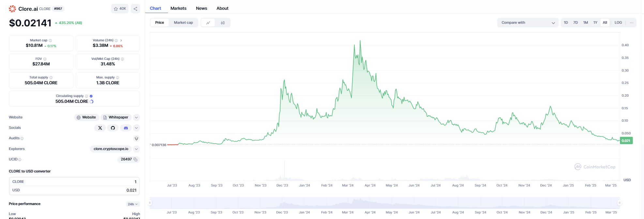
Task: Click the share icon next to 40K
Action: tap(135, 9)
